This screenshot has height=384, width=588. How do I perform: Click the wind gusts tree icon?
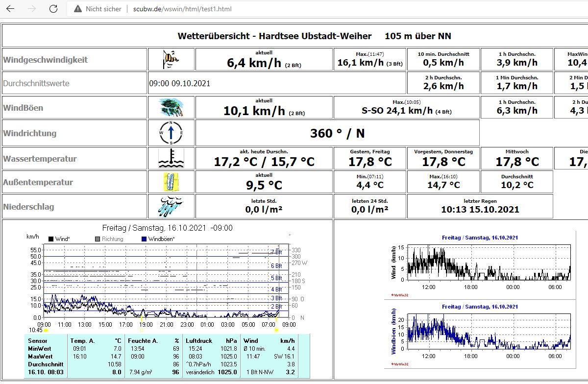tap(171, 107)
